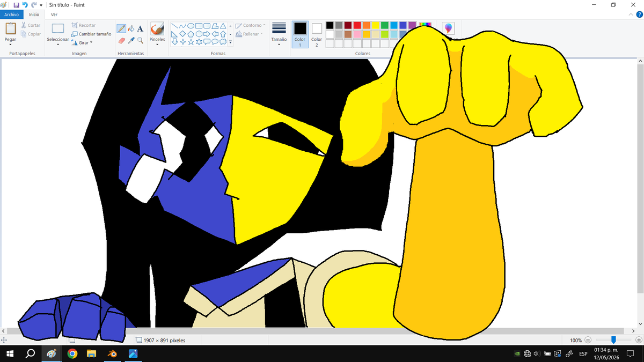
Task: Pick the black color swatch
Action: click(330, 25)
